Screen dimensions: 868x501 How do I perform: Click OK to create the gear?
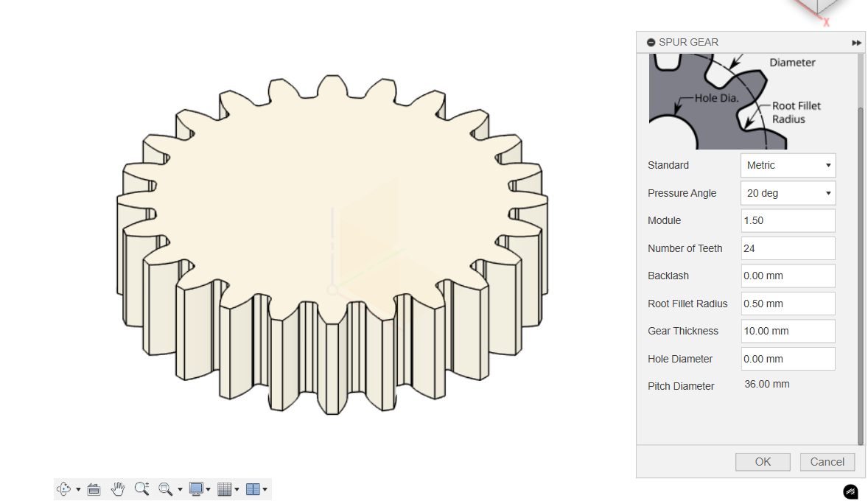click(x=763, y=462)
